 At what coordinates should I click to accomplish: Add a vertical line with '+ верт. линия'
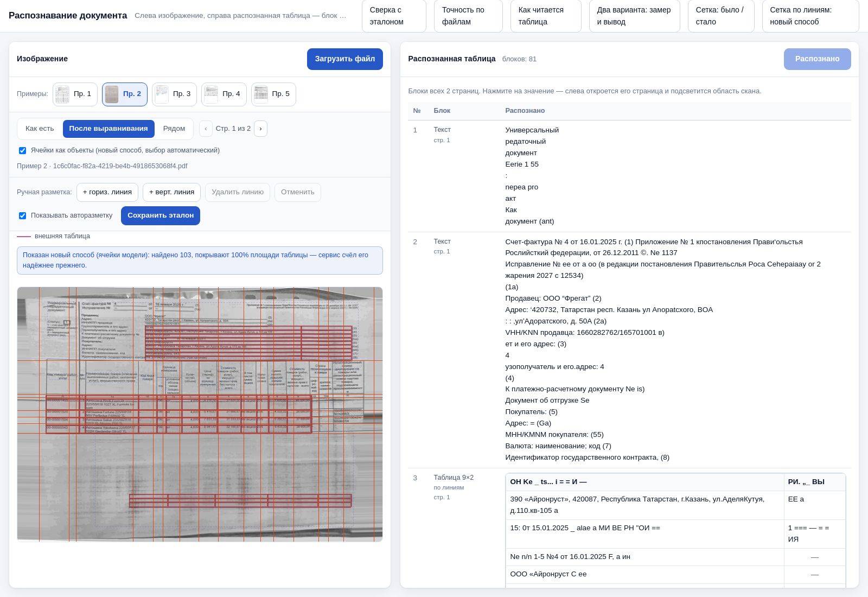click(172, 193)
